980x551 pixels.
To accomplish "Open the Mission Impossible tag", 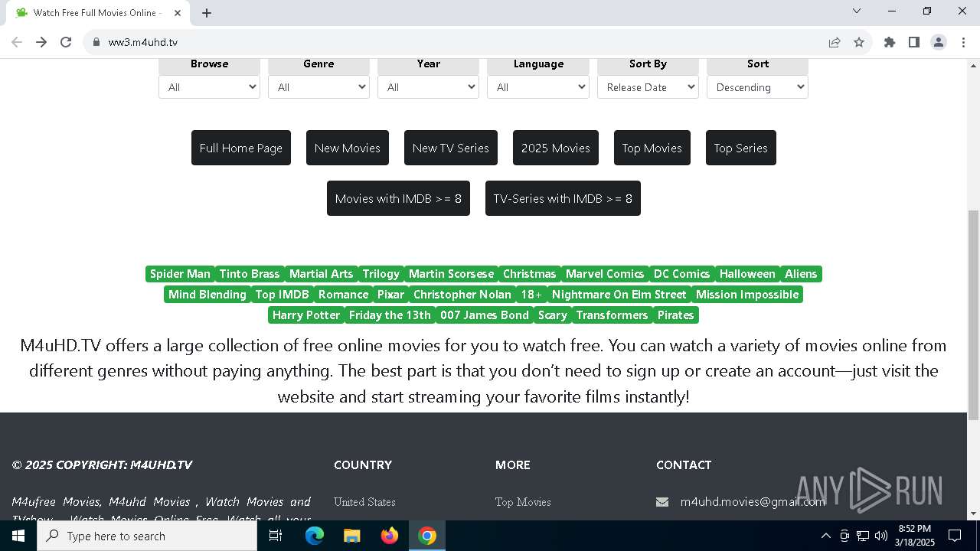I will click(747, 295).
